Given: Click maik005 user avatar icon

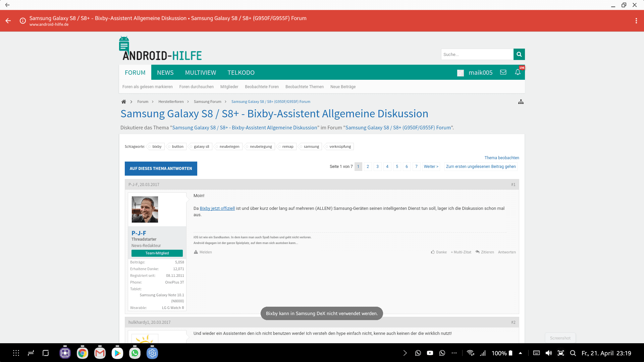Looking at the screenshot, I should (461, 73).
